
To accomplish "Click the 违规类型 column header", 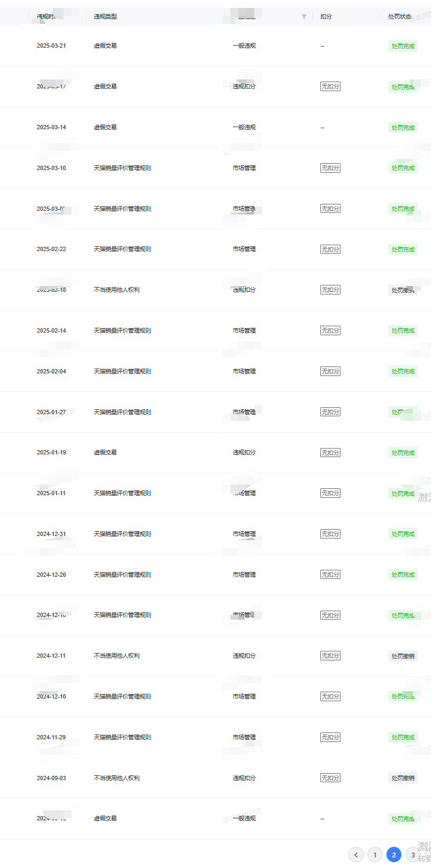I will tap(105, 16).
